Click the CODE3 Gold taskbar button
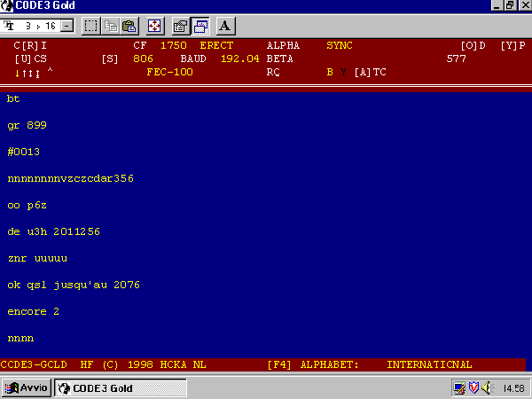 click(121, 388)
